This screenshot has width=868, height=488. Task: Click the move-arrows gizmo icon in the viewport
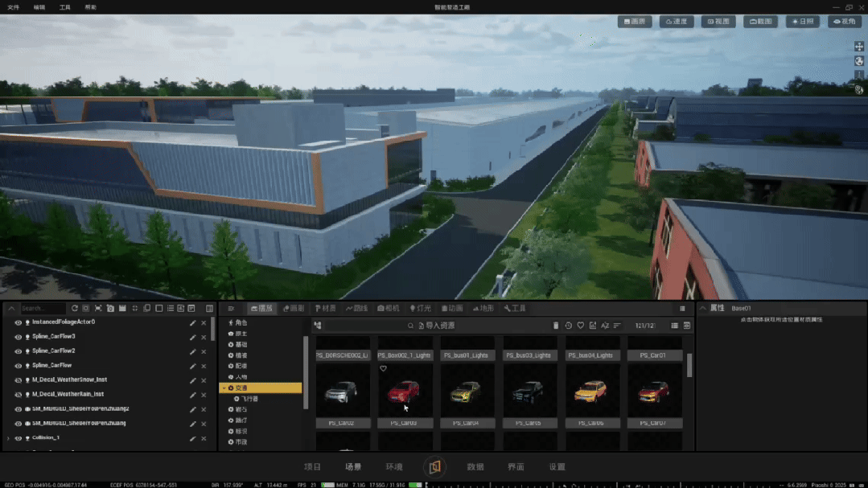coord(858,47)
